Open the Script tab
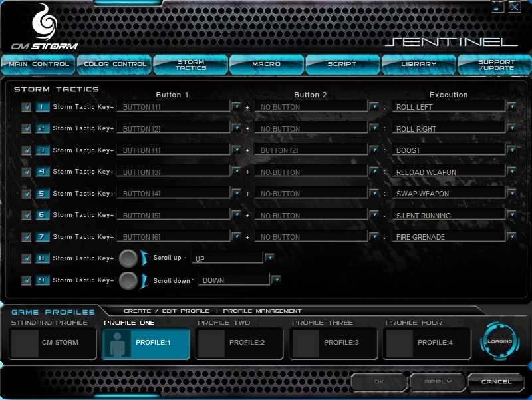 tap(342, 64)
